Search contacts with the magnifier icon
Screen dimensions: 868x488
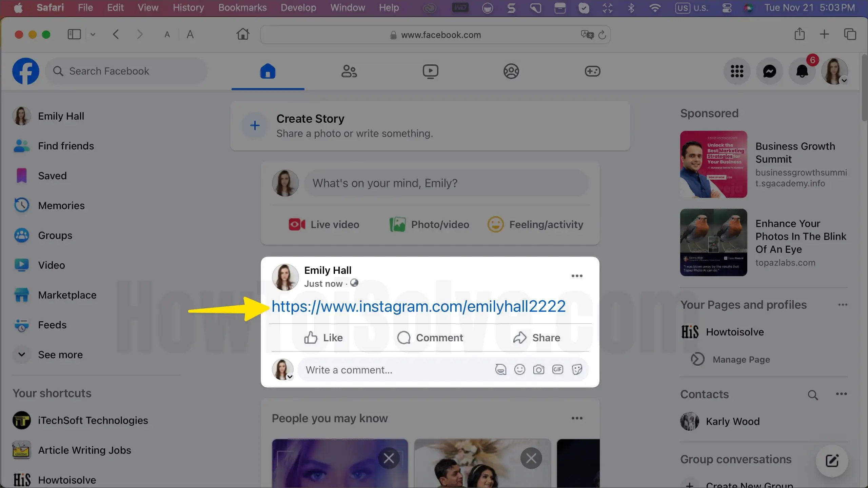coord(812,395)
